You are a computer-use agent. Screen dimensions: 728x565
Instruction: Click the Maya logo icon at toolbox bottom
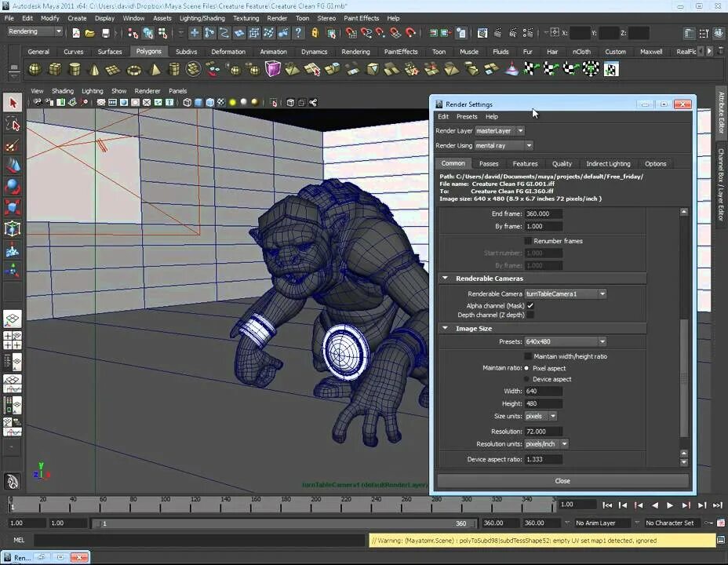click(x=12, y=482)
